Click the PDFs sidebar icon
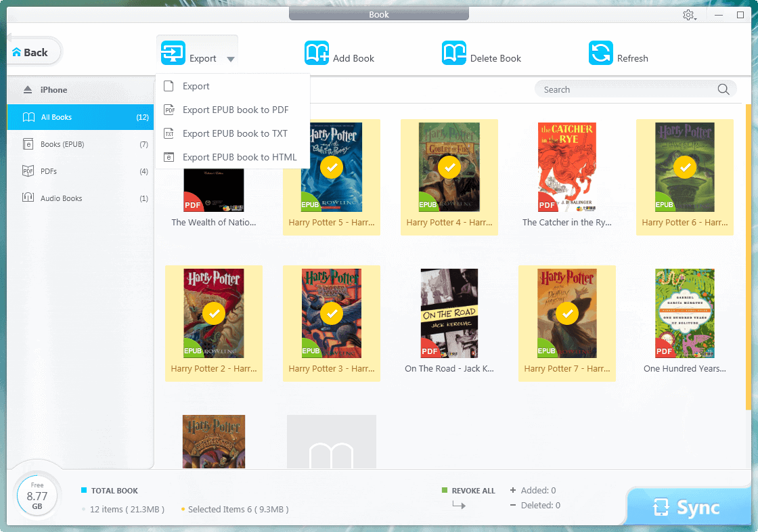Screen dimensions: 758x532 click(x=27, y=171)
